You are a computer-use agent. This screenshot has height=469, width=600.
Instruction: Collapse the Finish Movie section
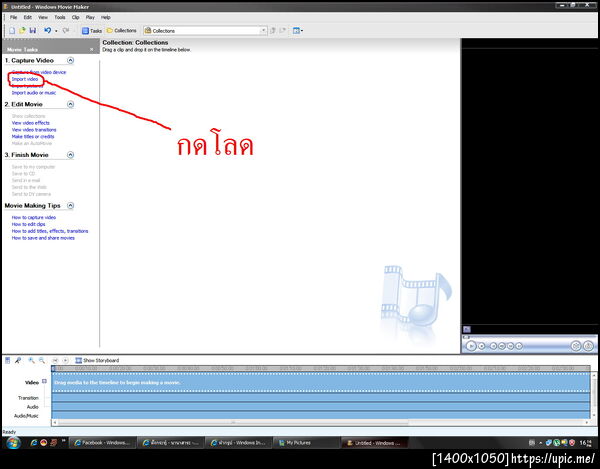70,155
